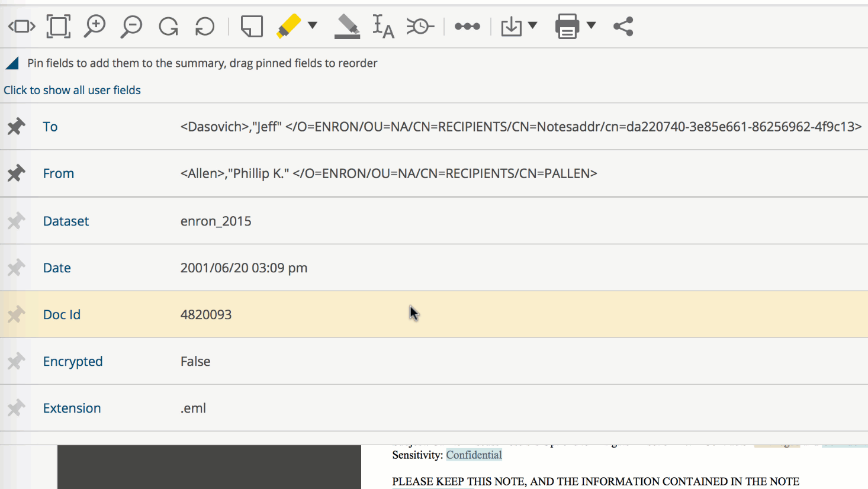The image size is (868, 489).
Task: Open the highlighter options dropdown
Action: (313, 25)
